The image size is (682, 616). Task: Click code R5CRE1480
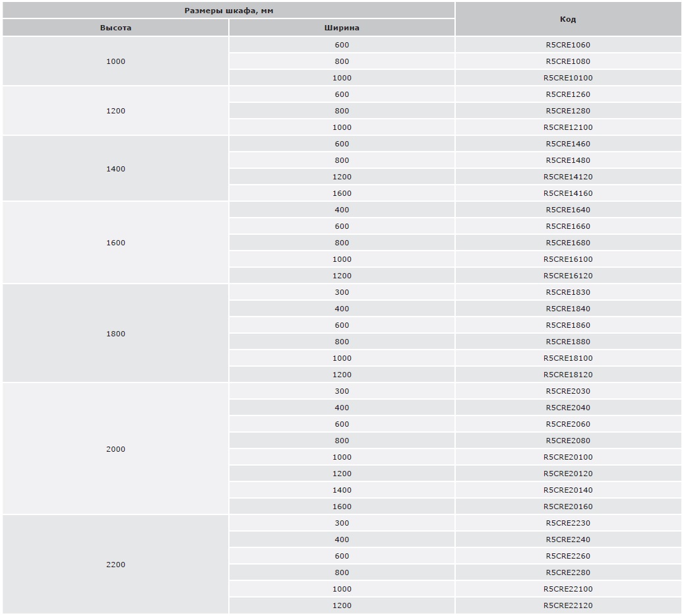(x=568, y=160)
